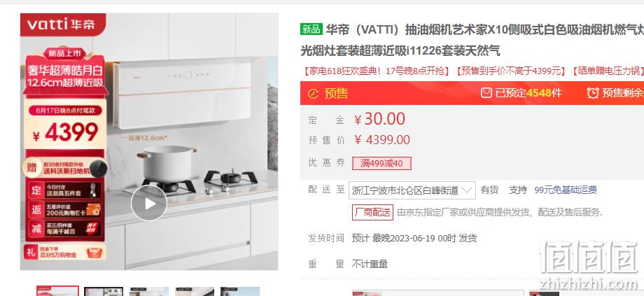Click the Vatti 华帝 brand logo

(63, 24)
